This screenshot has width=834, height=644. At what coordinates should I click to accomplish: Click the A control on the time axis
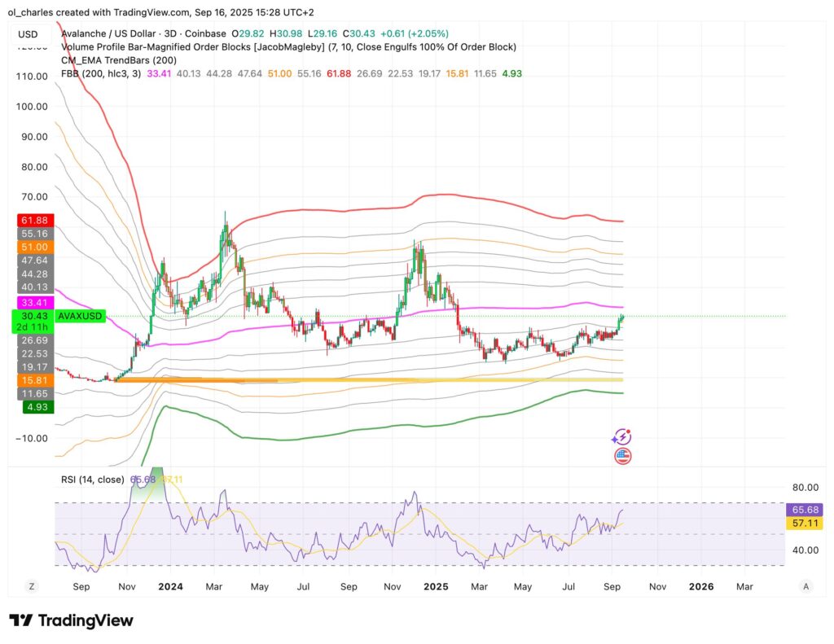(x=805, y=586)
